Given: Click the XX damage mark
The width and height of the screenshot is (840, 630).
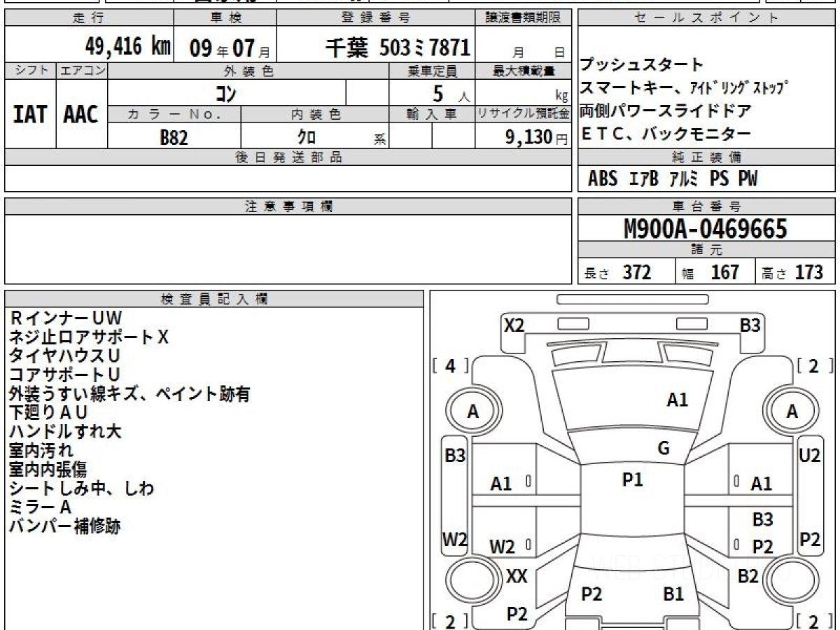Looking at the screenshot, I should (517, 577).
